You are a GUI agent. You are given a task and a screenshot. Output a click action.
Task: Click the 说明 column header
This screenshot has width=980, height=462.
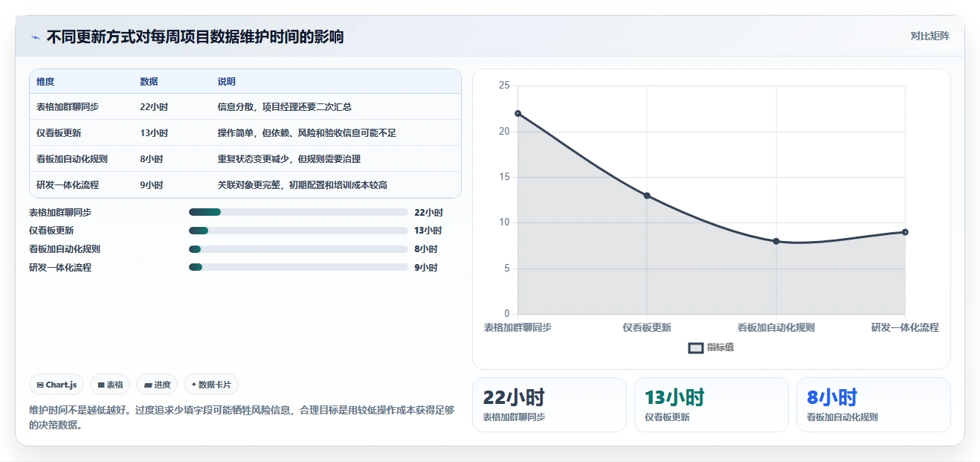coord(227,82)
